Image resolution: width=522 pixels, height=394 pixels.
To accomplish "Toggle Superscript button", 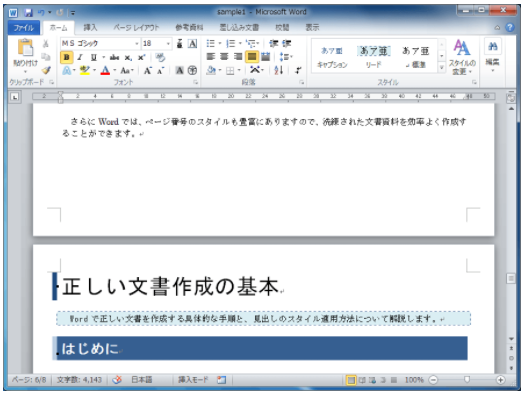I will [141, 57].
